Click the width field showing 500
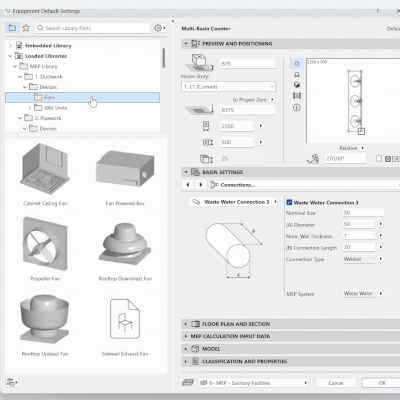 [x=237, y=142]
